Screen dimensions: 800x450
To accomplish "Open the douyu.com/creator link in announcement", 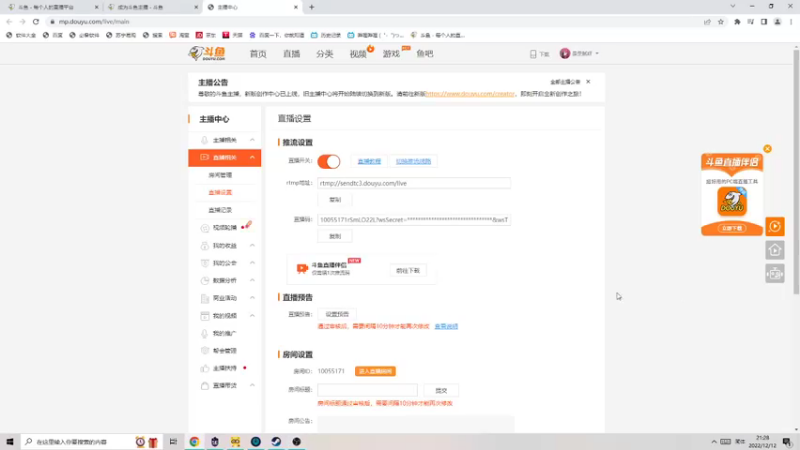I will pos(470,94).
